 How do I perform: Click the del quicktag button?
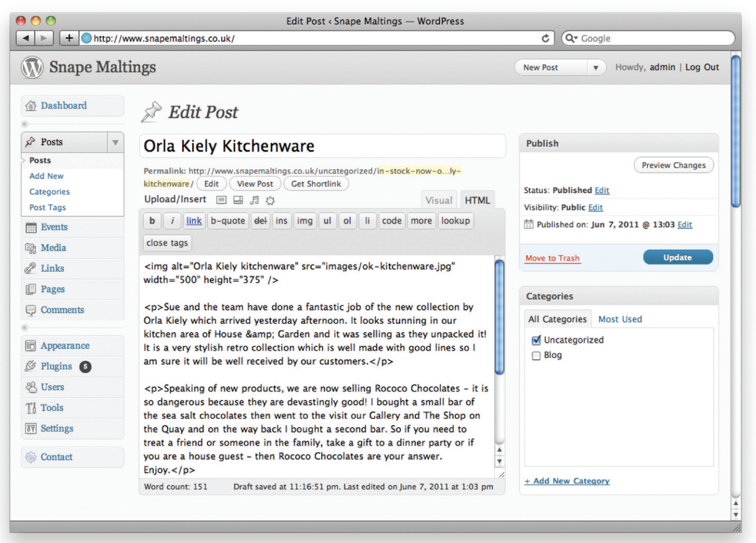pyautogui.click(x=261, y=221)
